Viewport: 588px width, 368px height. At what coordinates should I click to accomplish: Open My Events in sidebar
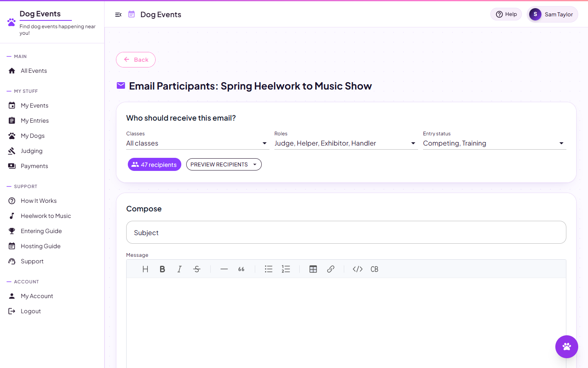(x=52, y=105)
